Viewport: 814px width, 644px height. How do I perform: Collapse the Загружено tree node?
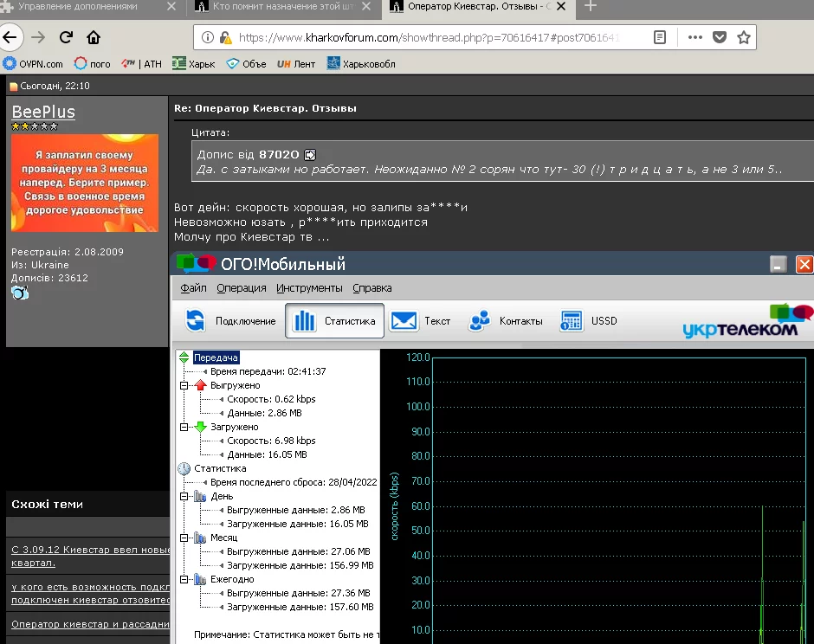click(x=184, y=427)
